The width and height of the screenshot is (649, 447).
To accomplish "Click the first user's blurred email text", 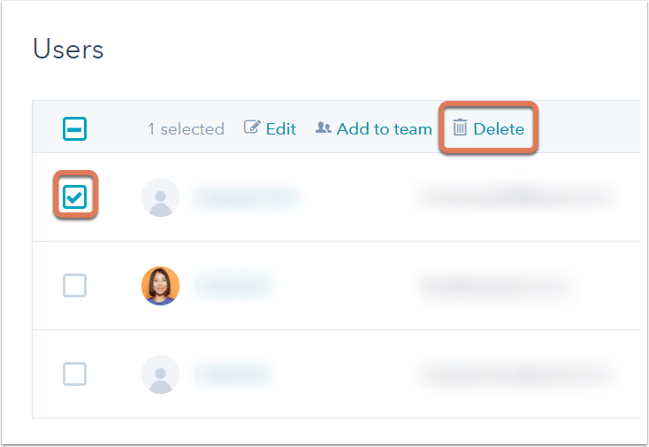I will pyautogui.click(x=516, y=197).
